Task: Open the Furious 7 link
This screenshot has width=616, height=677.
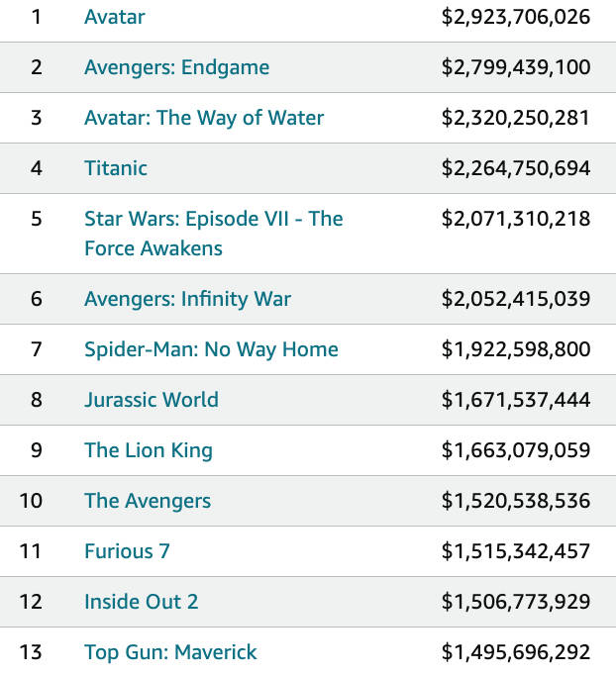Action: pyautogui.click(x=127, y=551)
